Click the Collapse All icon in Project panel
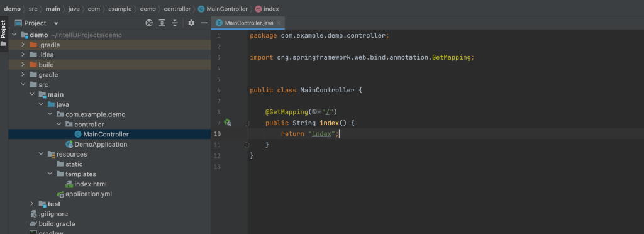Viewport: 644px width, 234px height. tap(175, 23)
